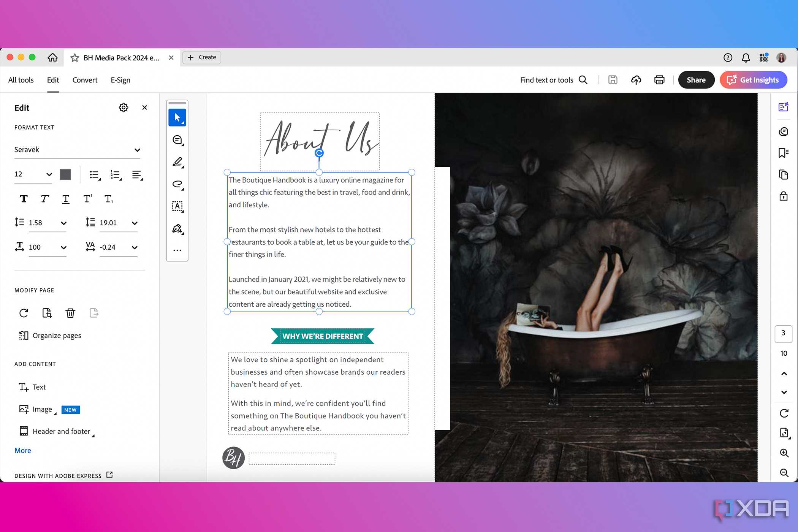Open the apps grid icon

(764, 57)
